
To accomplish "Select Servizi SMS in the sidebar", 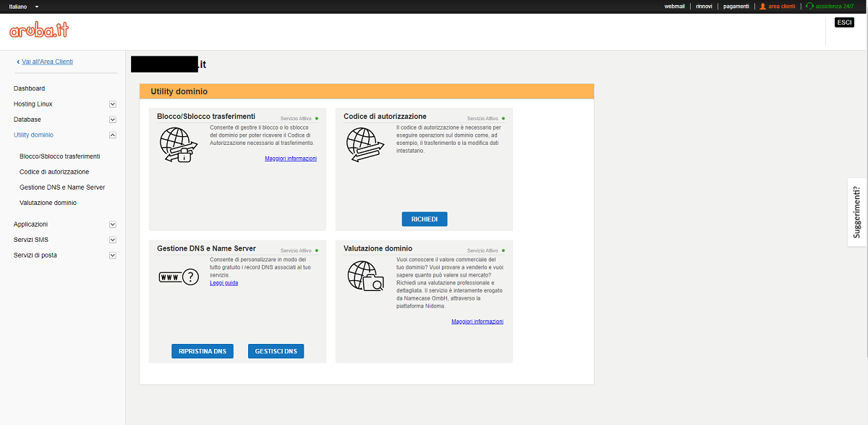I will 31,240.
